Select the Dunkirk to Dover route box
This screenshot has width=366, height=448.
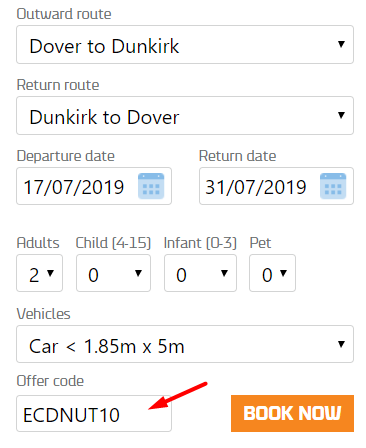tap(185, 115)
